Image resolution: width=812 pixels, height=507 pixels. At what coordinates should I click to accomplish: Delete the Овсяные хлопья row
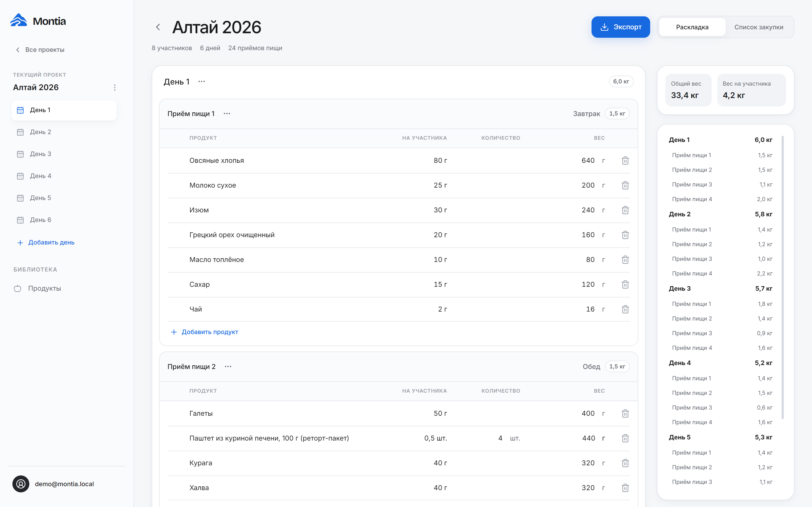625,161
